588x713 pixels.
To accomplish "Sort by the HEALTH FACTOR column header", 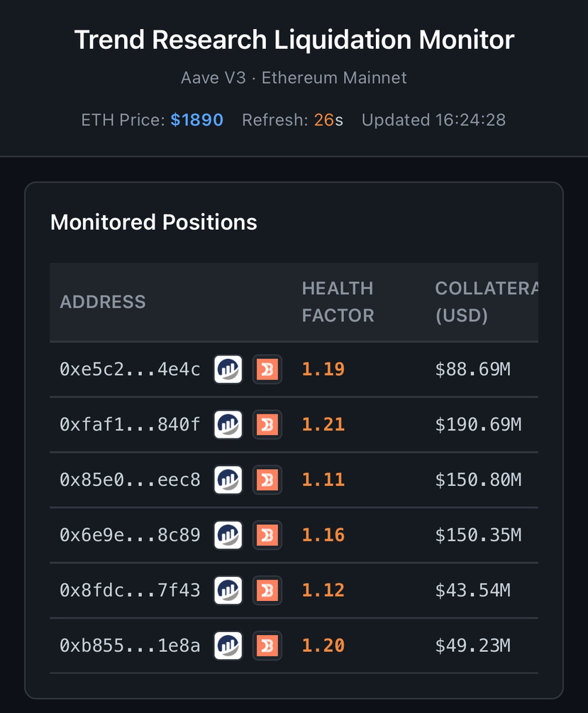I will point(338,302).
